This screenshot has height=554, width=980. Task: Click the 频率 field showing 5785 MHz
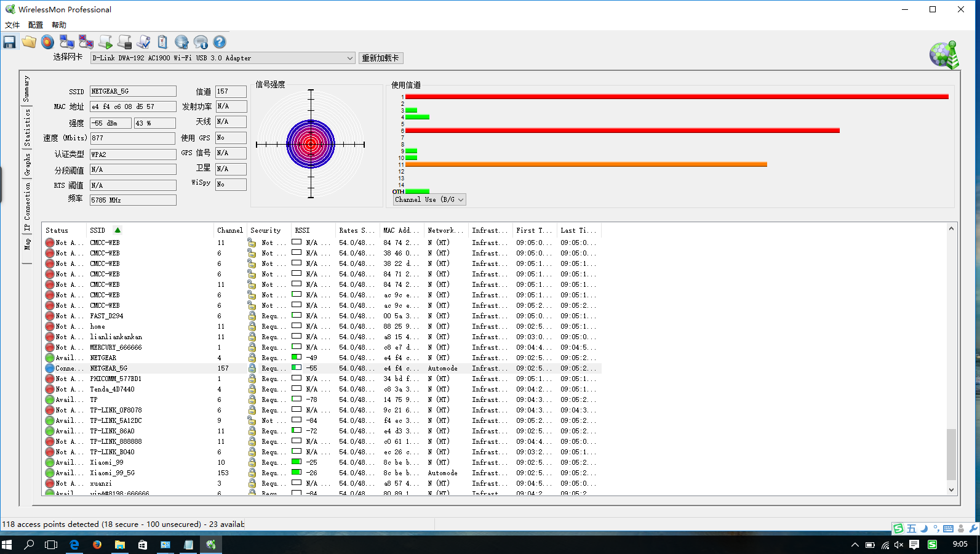[133, 200]
